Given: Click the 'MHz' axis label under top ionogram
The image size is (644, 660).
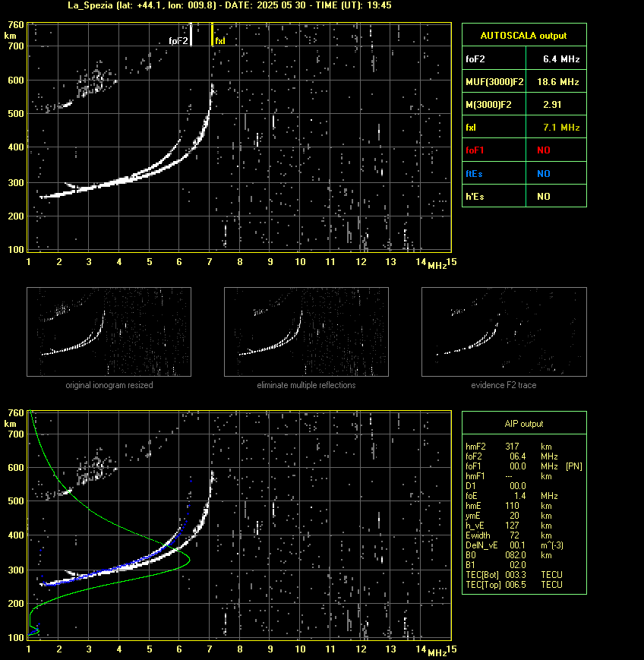Looking at the screenshot, I should pos(437,266).
